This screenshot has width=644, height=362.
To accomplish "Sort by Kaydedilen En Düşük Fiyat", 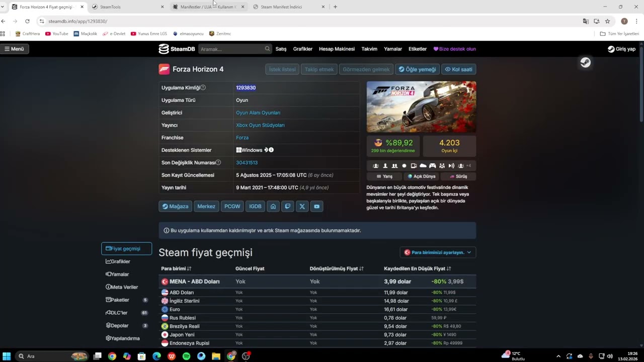I will (417, 268).
